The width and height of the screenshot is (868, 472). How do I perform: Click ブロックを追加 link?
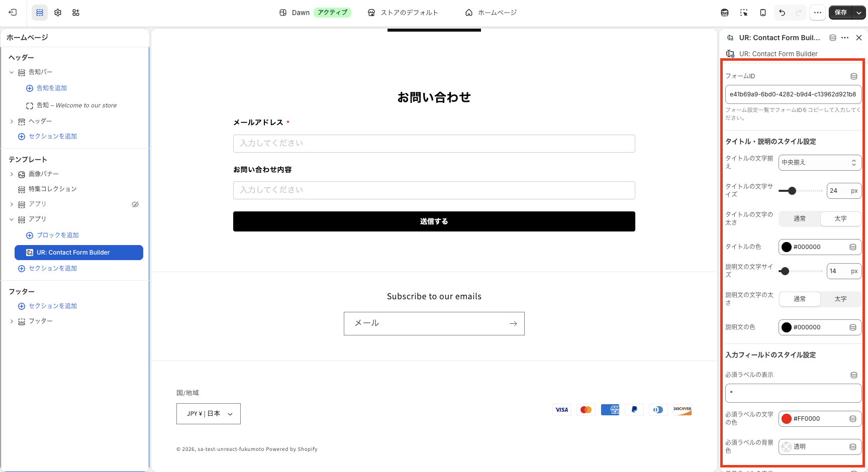[58, 235]
